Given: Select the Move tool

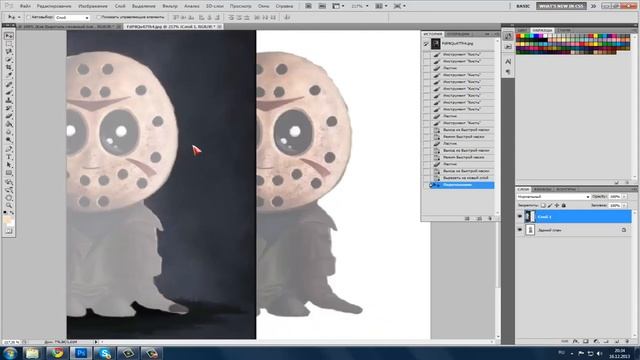Looking at the screenshot, I should (x=9, y=36).
